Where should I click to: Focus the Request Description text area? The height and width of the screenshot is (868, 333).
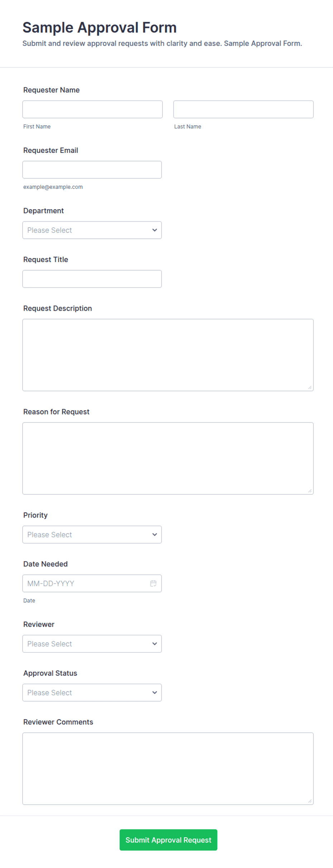point(168,355)
